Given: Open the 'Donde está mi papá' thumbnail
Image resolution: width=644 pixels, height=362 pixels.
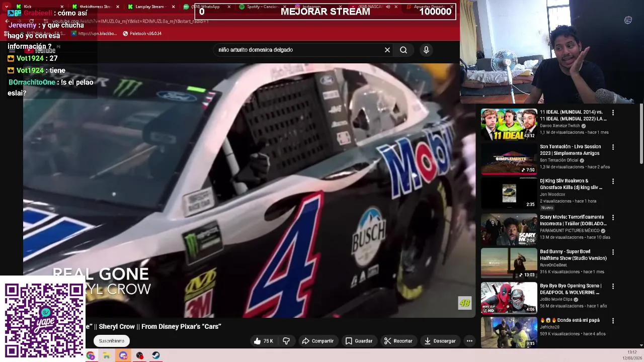Looking at the screenshot, I should click(x=509, y=332).
